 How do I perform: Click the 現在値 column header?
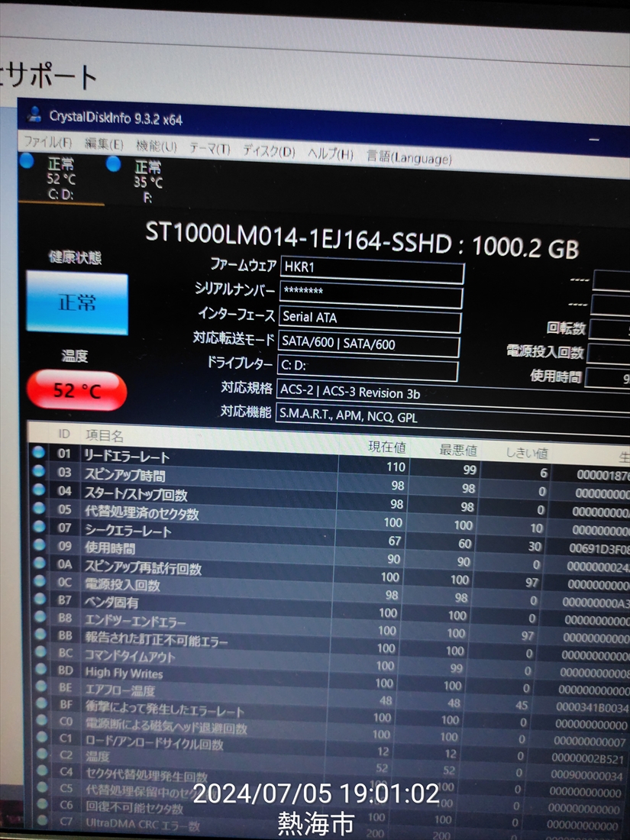[x=387, y=447]
